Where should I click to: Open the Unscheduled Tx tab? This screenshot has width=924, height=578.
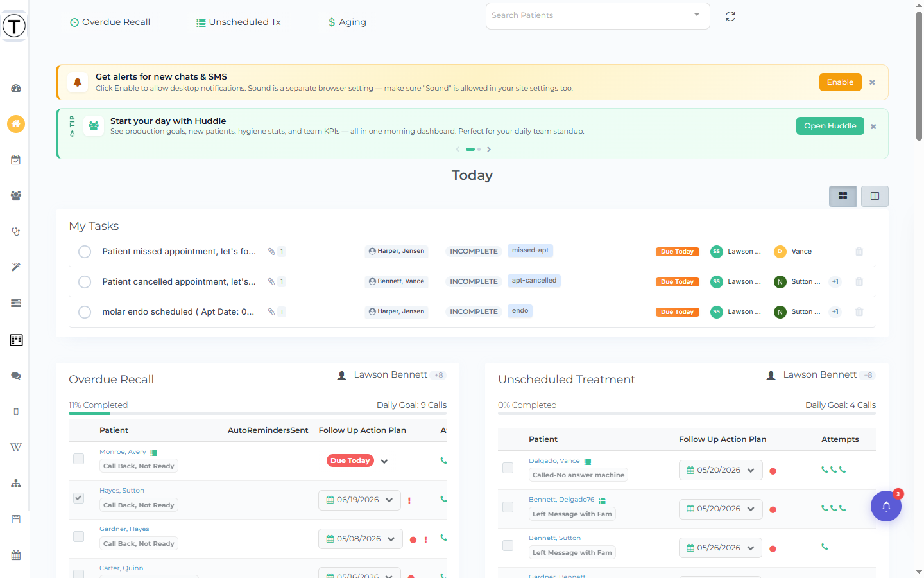coord(239,22)
